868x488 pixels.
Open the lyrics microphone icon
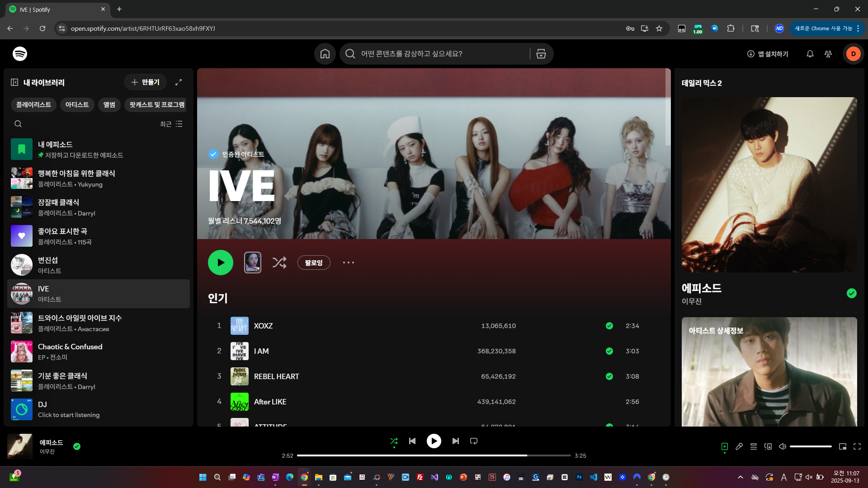pos(739,446)
